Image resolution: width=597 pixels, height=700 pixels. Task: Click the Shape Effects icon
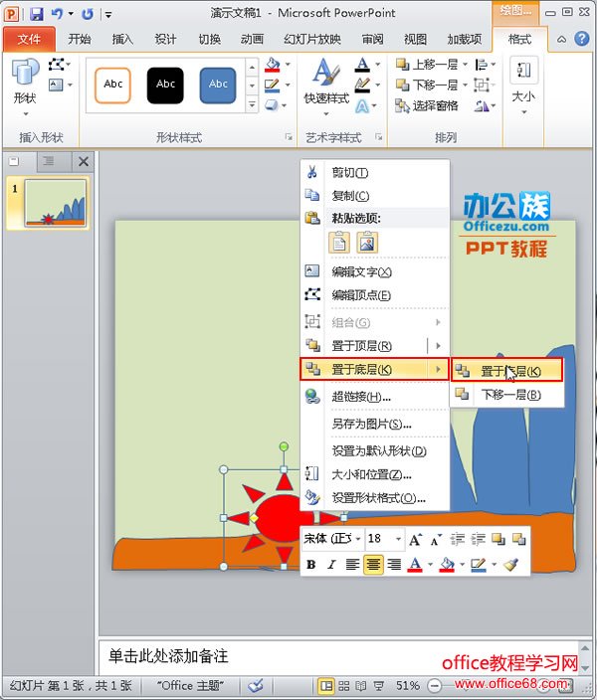coord(272,105)
